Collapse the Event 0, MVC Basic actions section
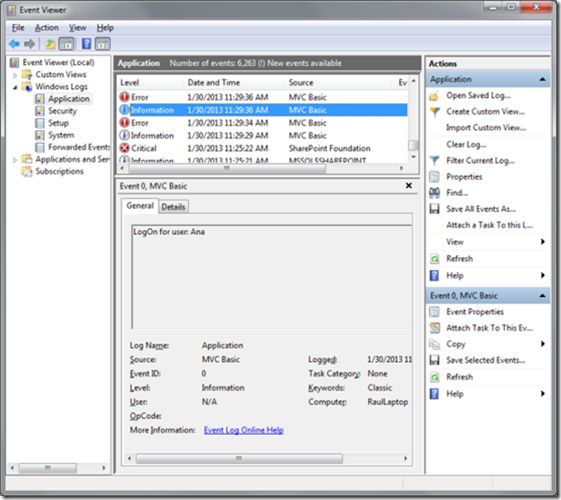561x500 pixels. click(x=542, y=296)
